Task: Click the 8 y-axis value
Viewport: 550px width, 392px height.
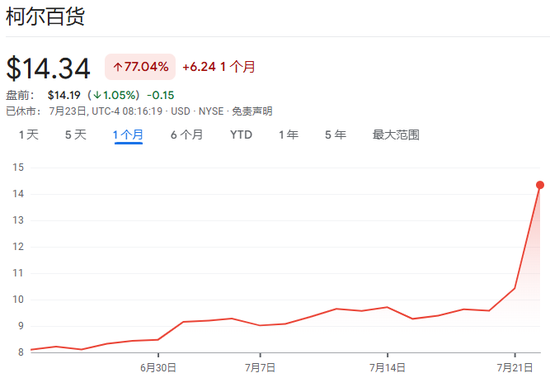Action: 21,352
